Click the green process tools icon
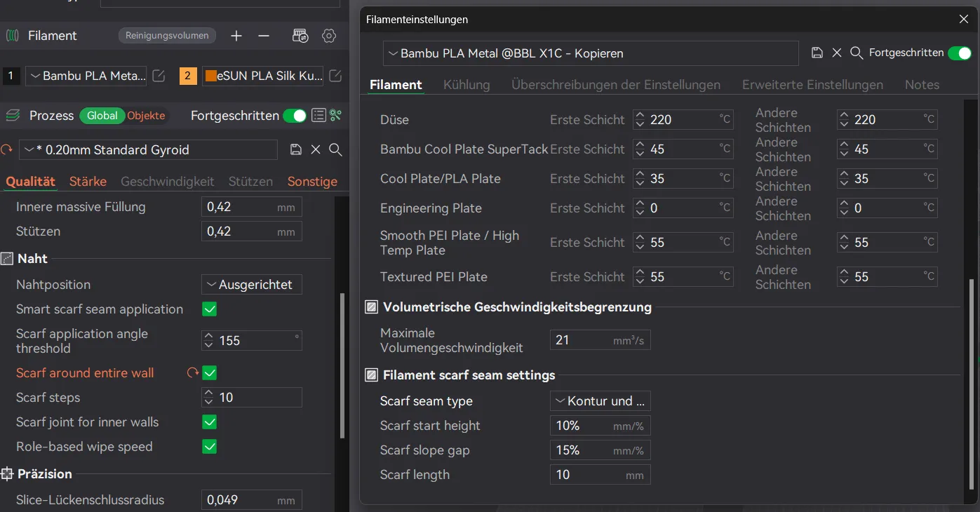This screenshot has height=512, width=980. point(336,116)
